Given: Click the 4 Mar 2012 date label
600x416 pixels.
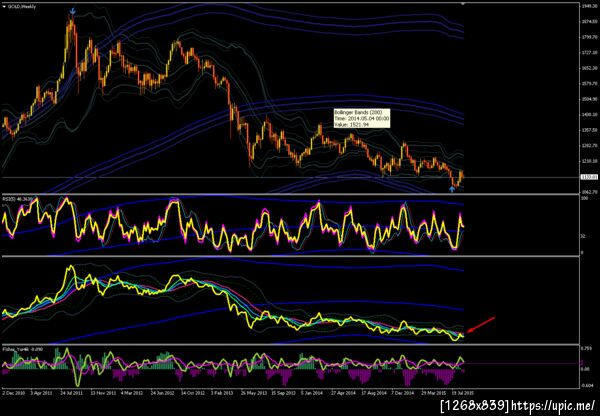Looking at the screenshot, I should (x=131, y=393).
